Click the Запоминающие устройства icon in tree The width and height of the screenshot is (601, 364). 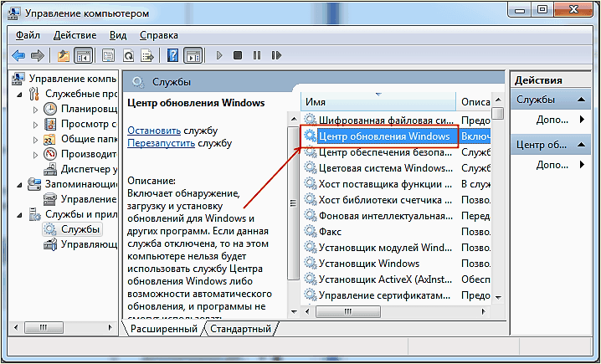[34, 184]
